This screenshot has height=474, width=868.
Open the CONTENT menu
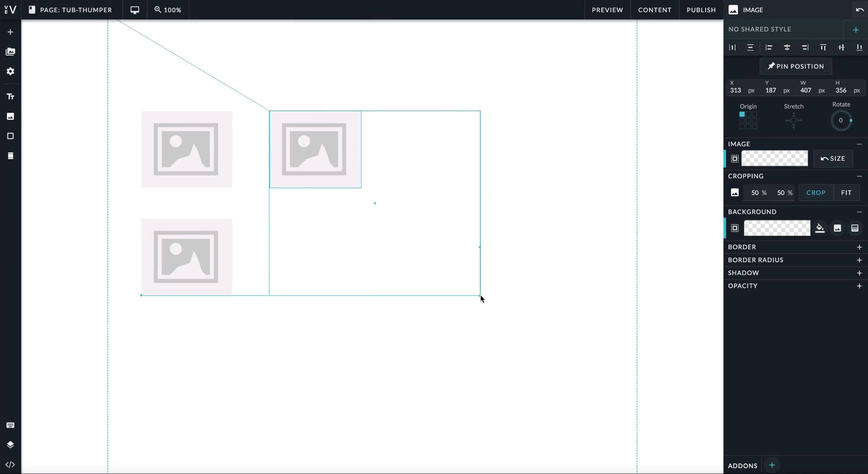coord(654,10)
